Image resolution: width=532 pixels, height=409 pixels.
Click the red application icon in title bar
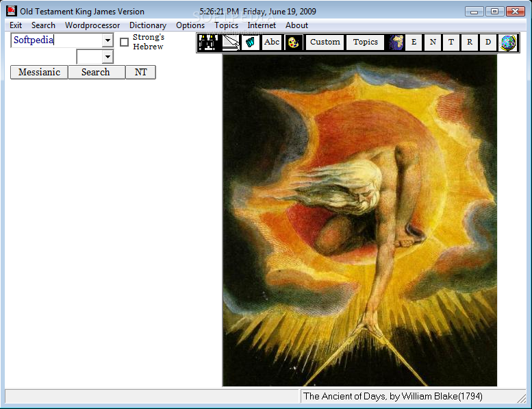point(12,11)
